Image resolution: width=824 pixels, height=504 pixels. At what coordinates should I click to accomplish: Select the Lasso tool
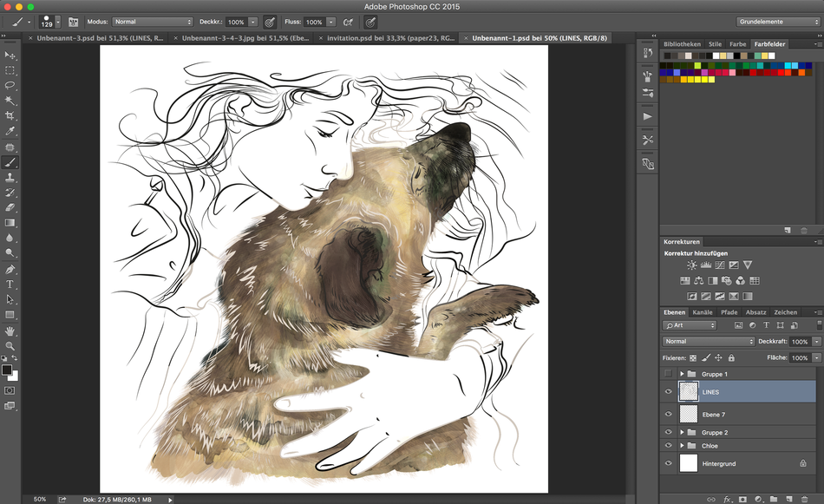coord(10,86)
